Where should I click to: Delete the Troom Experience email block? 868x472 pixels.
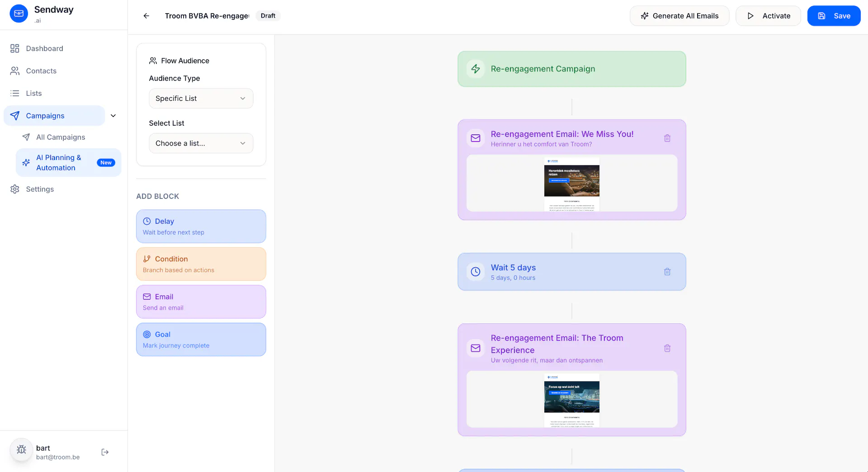[667, 348]
